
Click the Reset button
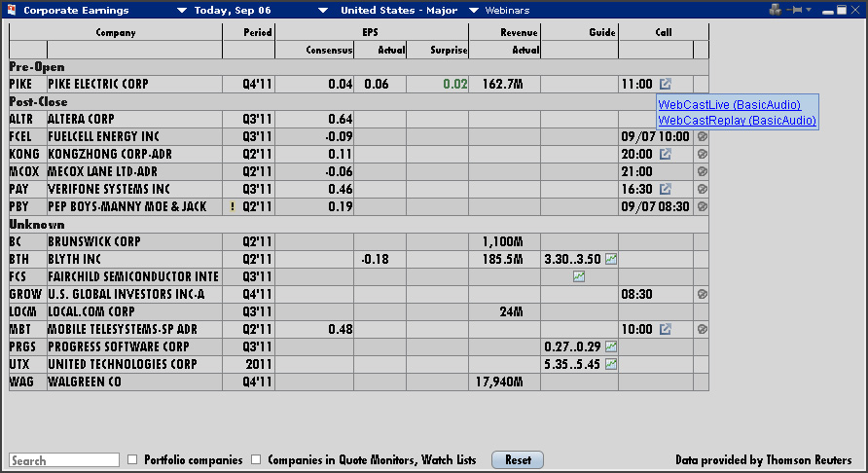518,459
